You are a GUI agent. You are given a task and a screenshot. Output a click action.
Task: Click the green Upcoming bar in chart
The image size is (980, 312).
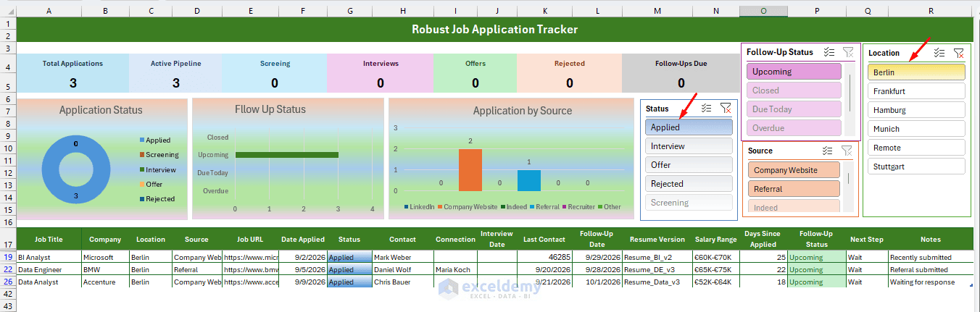point(286,155)
